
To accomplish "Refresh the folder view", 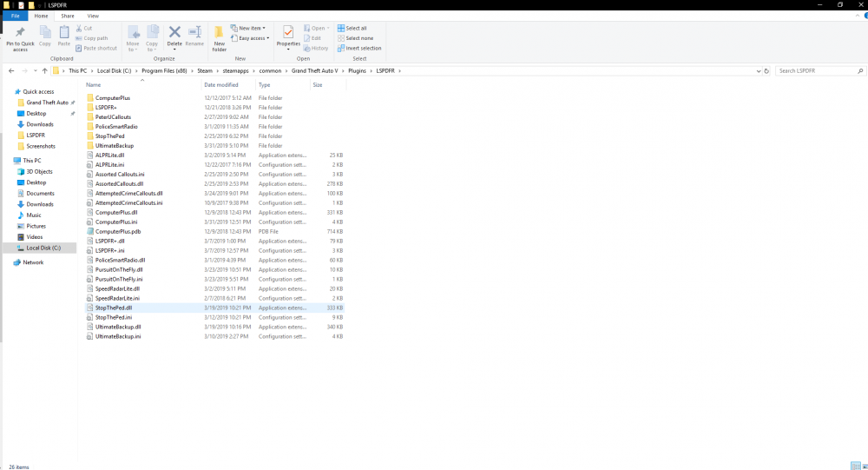I will click(766, 71).
